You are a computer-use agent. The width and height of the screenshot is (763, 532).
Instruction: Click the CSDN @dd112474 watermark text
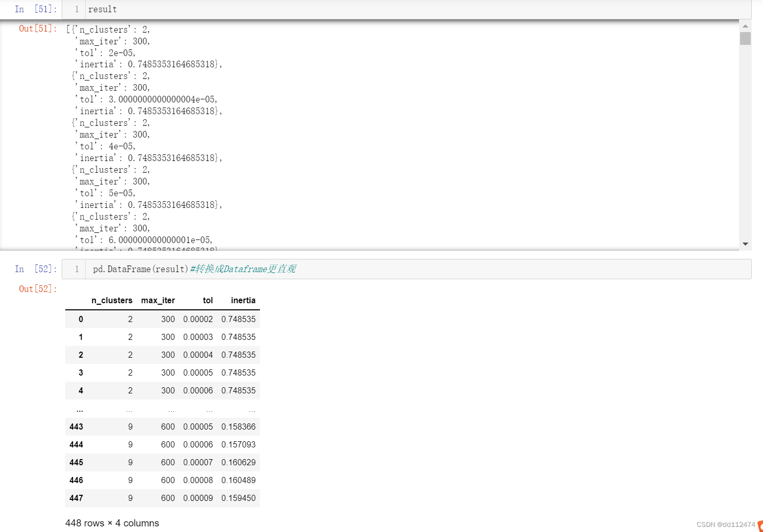click(726, 525)
